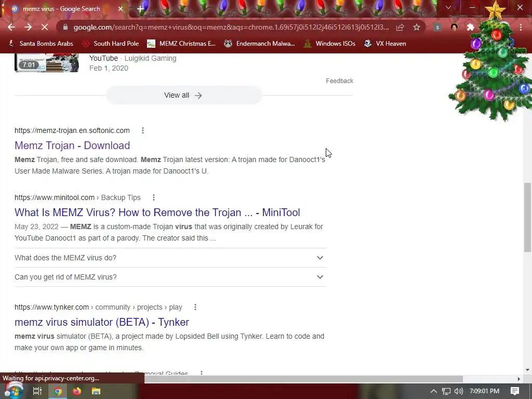Open Memz Trojan - Download result
This screenshot has height=399, width=532.
(x=72, y=145)
